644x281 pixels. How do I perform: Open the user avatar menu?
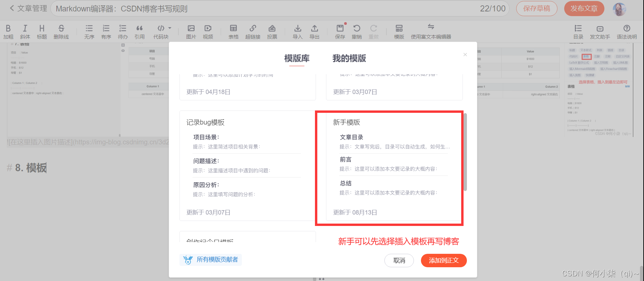[x=620, y=9]
